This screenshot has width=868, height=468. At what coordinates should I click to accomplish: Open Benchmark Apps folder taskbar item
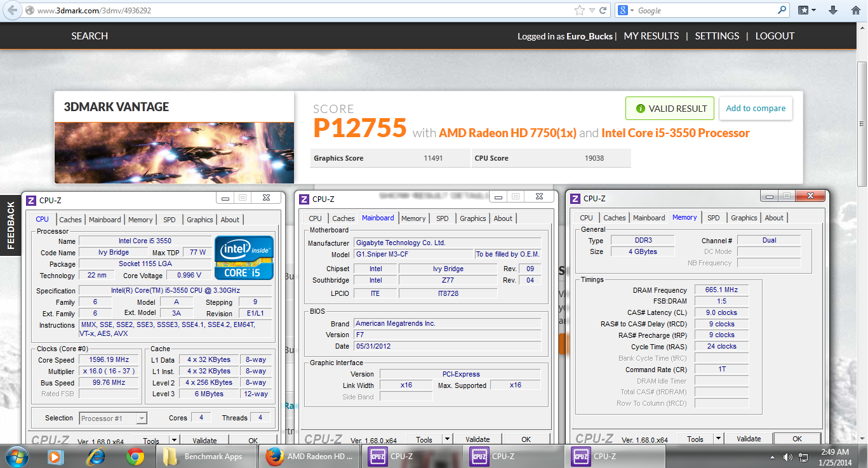coord(206,457)
